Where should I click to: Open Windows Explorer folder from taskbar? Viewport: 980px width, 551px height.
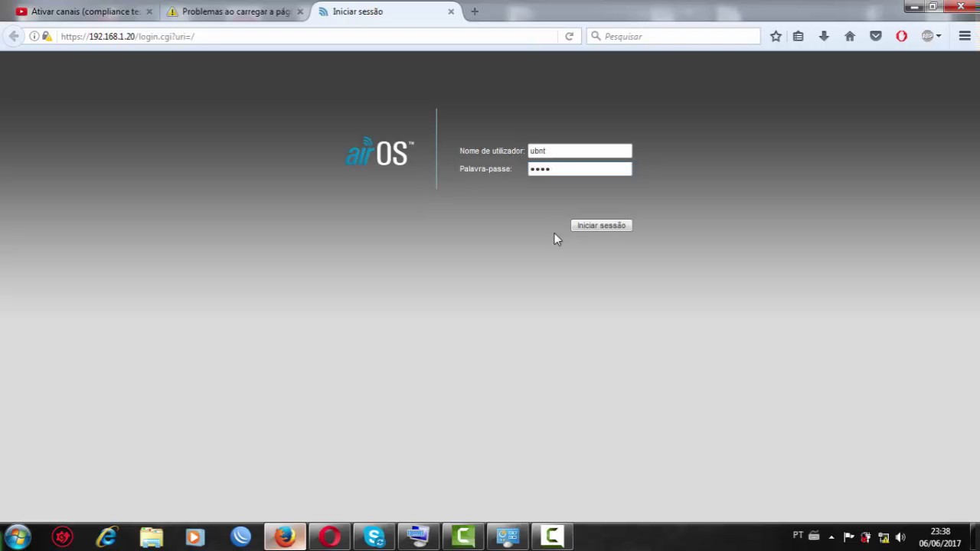(x=151, y=536)
